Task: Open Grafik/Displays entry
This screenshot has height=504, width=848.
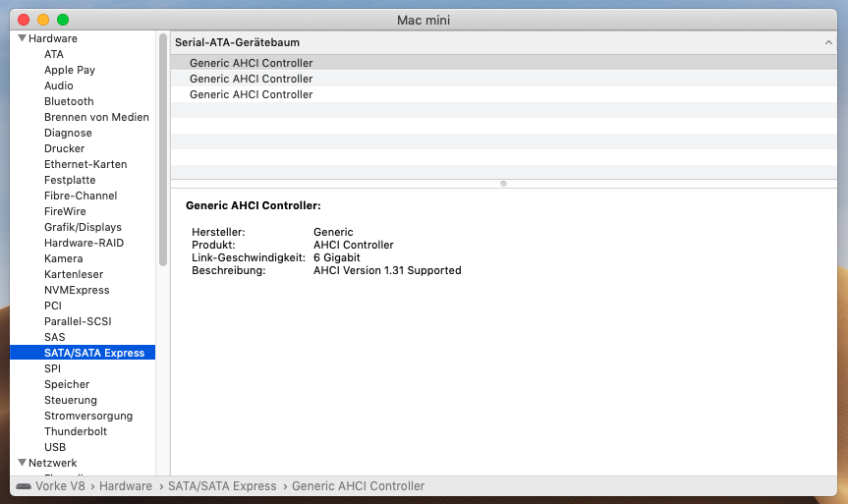Action: click(83, 227)
